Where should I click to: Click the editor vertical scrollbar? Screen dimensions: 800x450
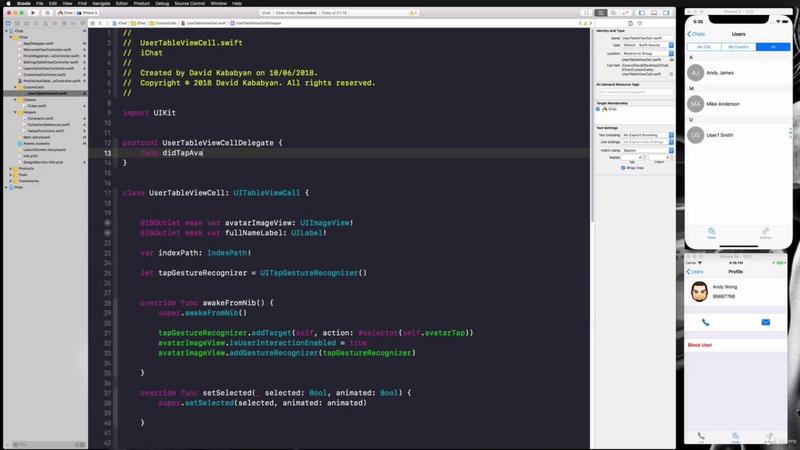tap(592, 125)
